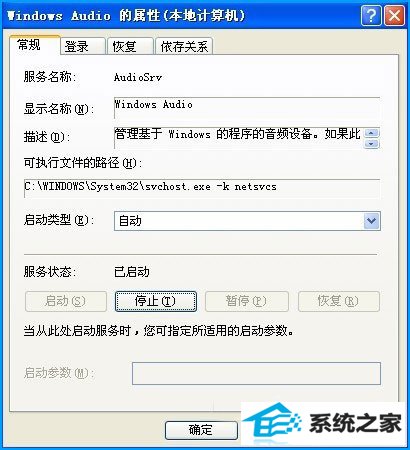Click the help question mark icon
The width and height of the screenshot is (410, 450).
click(371, 15)
